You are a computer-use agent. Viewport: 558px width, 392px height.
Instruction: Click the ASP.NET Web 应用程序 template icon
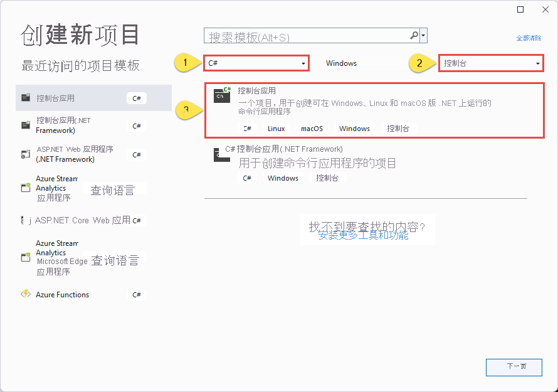(26, 154)
